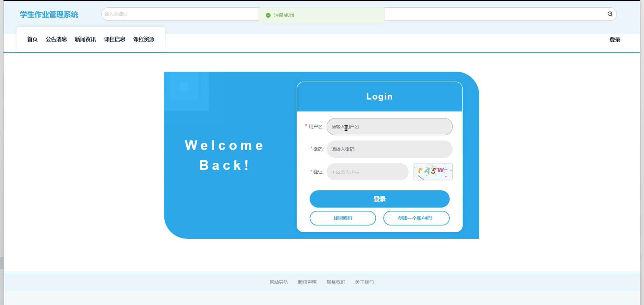The image size is (644, 305).
Task: Open the 首页 nav item
Action: click(x=33, y=39)
